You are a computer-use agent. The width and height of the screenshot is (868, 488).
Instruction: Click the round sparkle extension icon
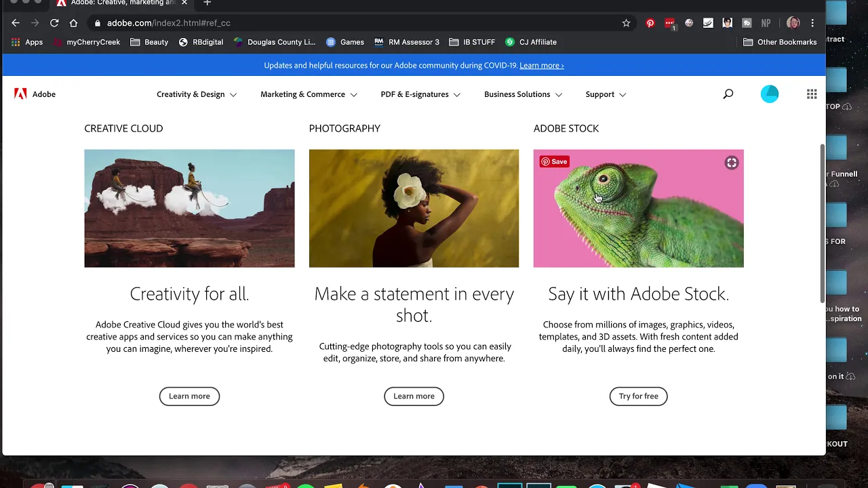(x=689, y=23)
